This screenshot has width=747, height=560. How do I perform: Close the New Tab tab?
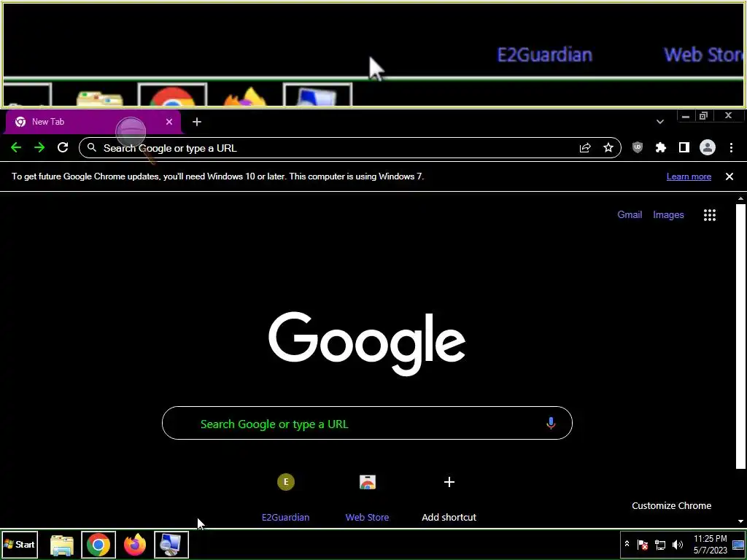tap(169, 122)
